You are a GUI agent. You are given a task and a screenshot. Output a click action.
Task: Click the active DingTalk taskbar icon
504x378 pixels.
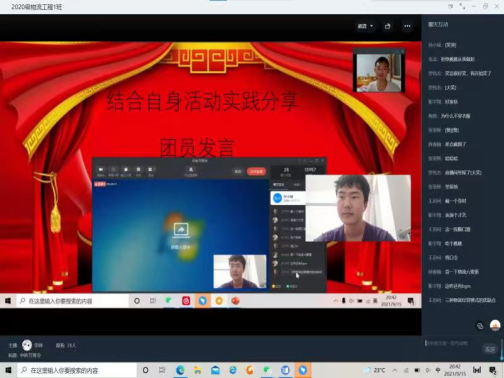(303, 370)
